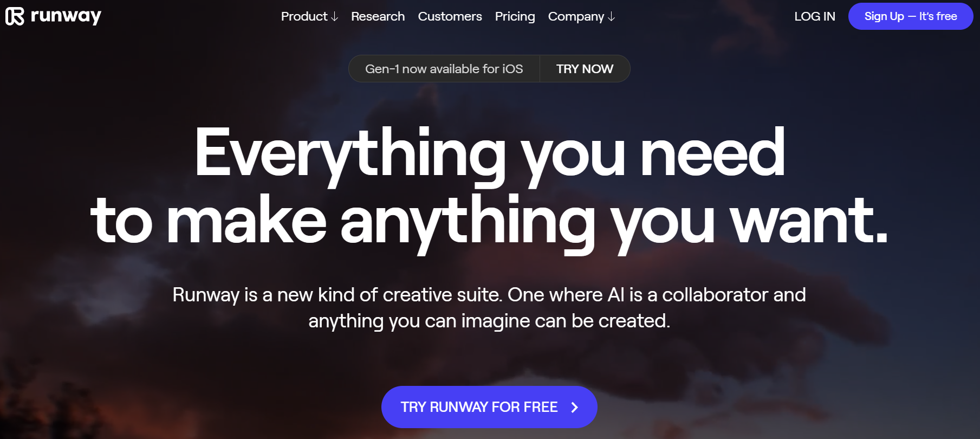Click the TRY NOW button
This screenshot has width=980, height=439.
point(585,69)
